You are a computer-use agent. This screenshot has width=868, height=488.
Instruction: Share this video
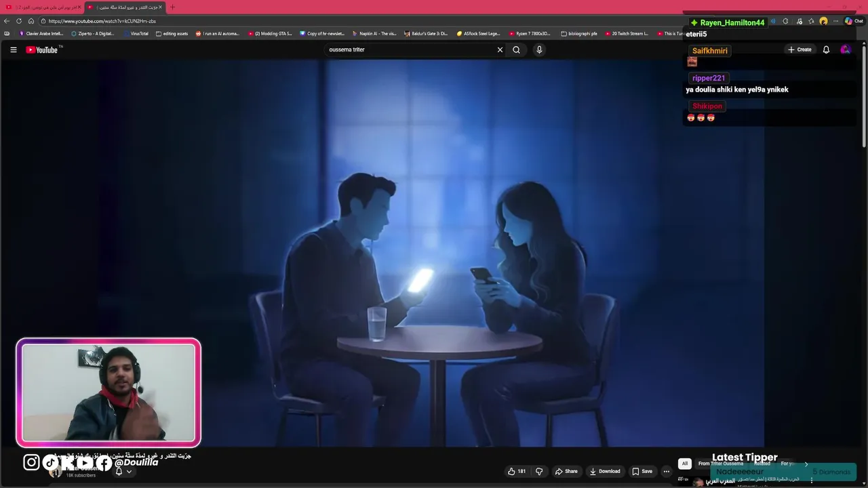pos(566,471)
